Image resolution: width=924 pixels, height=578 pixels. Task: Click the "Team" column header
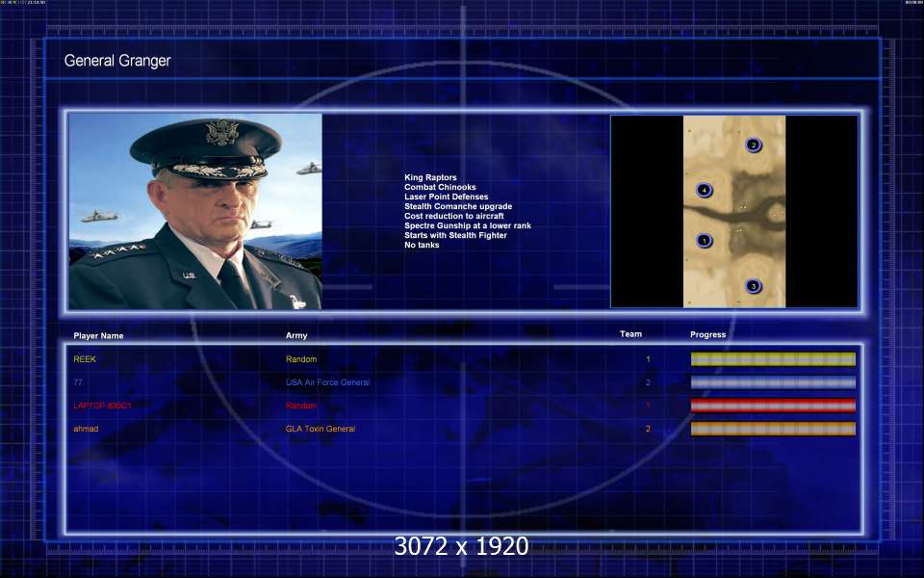coord(630,334)
